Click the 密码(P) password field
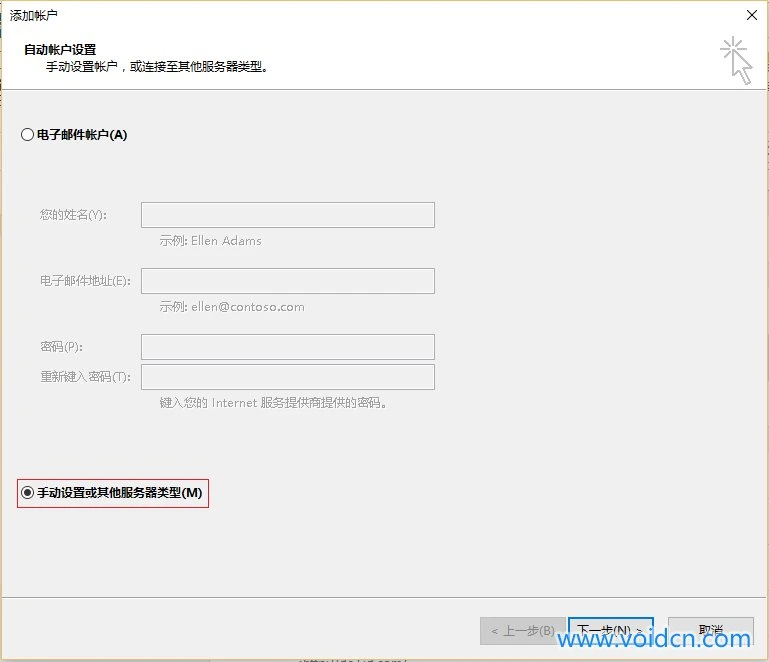769x662 pixels. tap(287, 347)
